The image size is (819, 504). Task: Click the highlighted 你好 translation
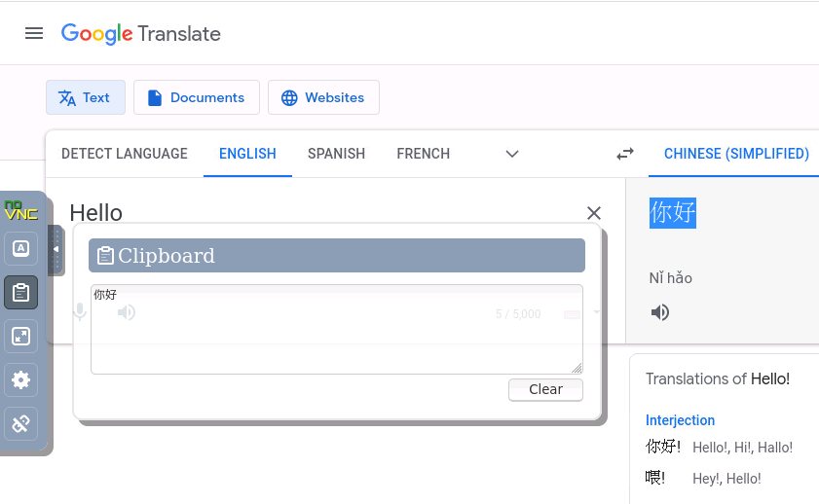673,213
